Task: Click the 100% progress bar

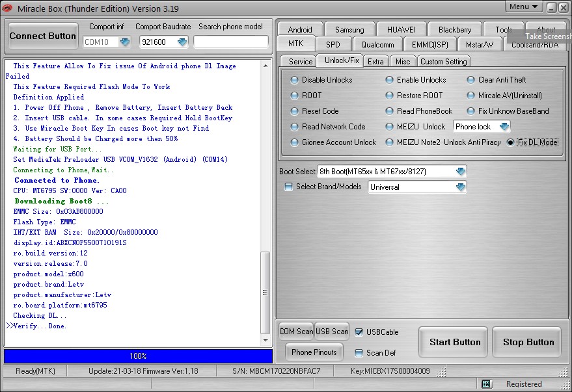Action: pos(138,356)
